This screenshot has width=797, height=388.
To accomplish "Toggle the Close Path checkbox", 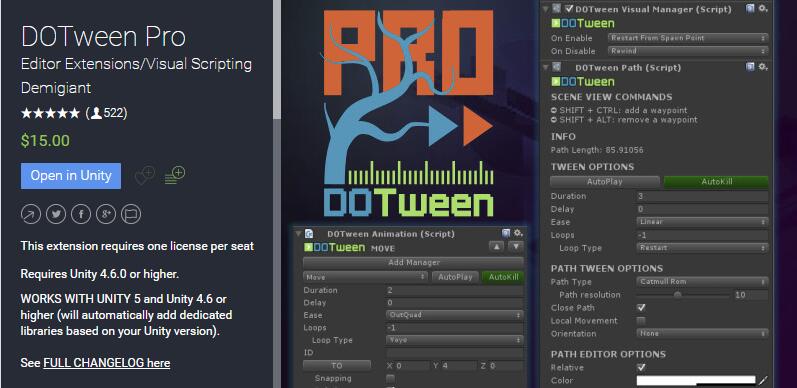I will coord(641,308).
